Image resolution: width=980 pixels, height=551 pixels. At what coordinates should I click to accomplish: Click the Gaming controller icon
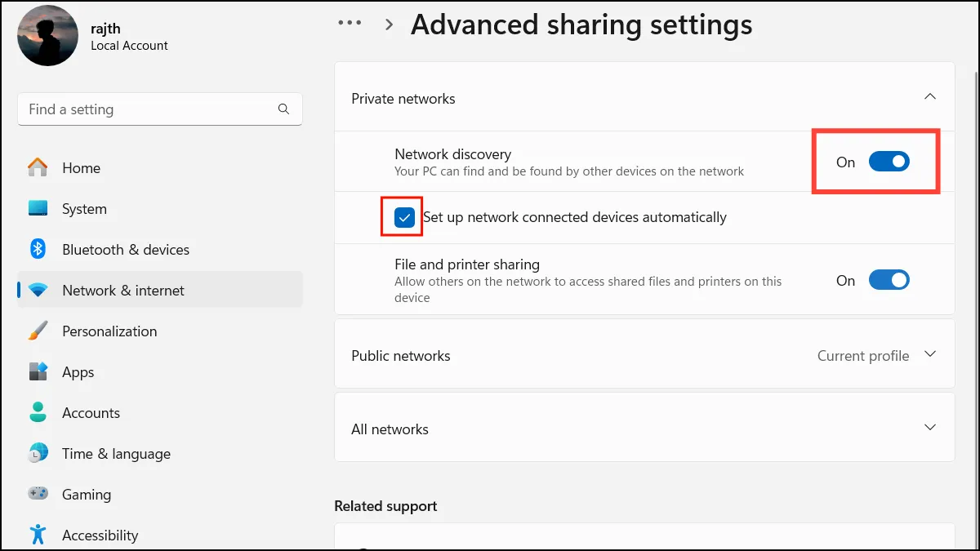[38, 495]
